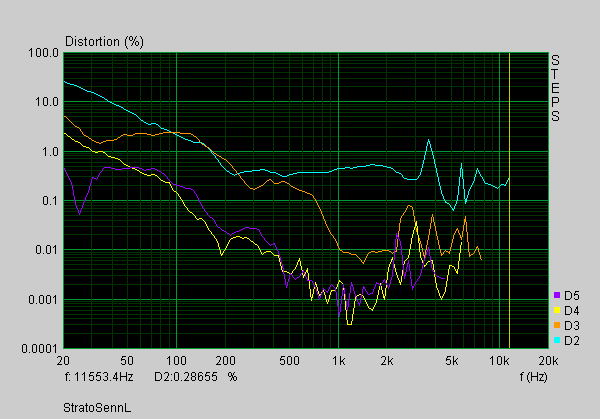Click the f: 11553.4Hz cursor readout
Viewport: 600px width, 419px height.
click(x=99, y=377)
